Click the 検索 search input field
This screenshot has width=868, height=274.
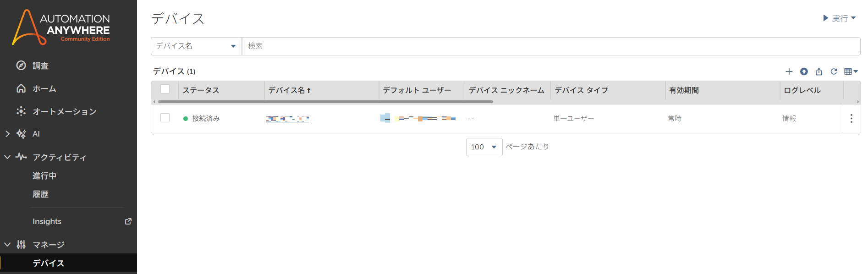click(550, 46)
